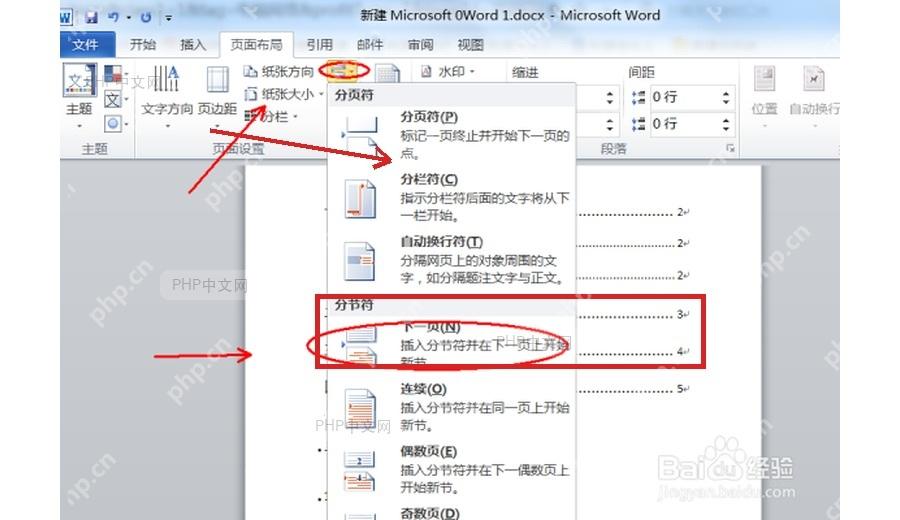Switch to the 邮件 mailings tab
The width and height of the screenshot is (900, 520).
click(370, 45)
